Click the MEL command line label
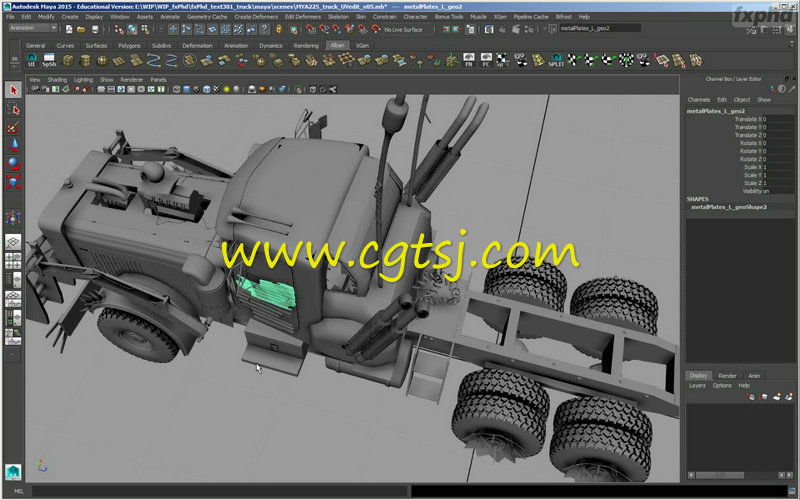Image resolution: width=800 pixels, height=500 pixels. [18, 491]
